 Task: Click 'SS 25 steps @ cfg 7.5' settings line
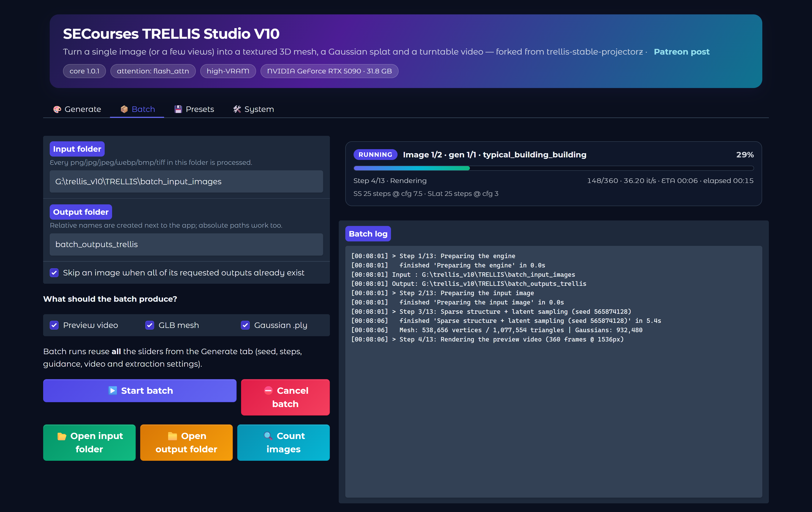click(x=426, y=194)
